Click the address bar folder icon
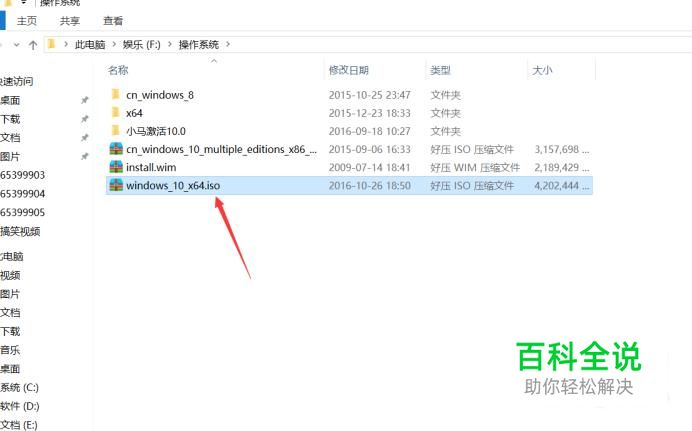This screenshot has height=431, width=692. (x=52, y=44)
